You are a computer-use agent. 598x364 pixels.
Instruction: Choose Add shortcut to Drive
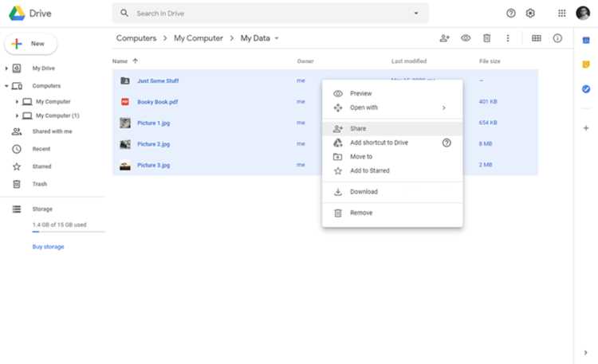click(392, 143)
